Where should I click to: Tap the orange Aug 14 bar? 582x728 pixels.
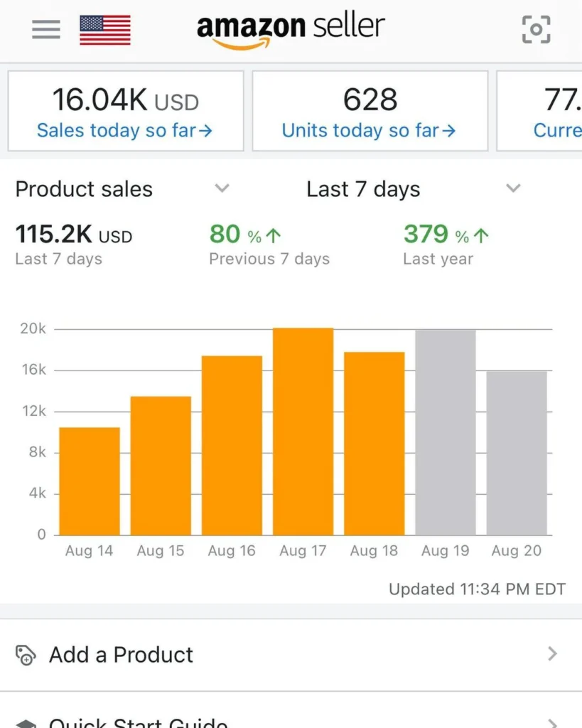point(90,481)
